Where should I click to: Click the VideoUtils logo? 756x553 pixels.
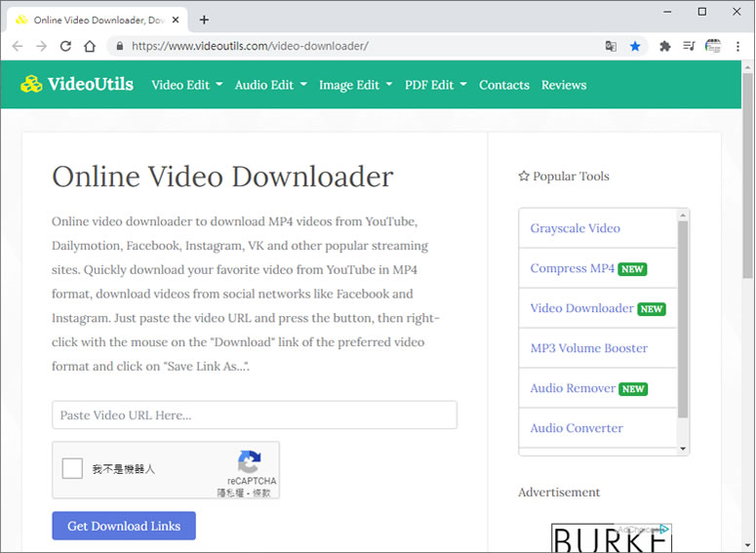pos(77,85)
